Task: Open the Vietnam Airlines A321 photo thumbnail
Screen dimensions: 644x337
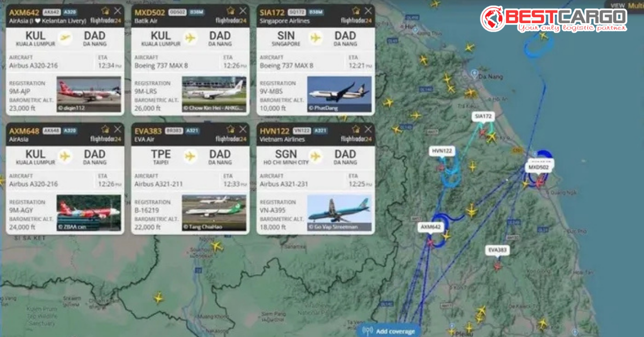Action: (340, 213)
